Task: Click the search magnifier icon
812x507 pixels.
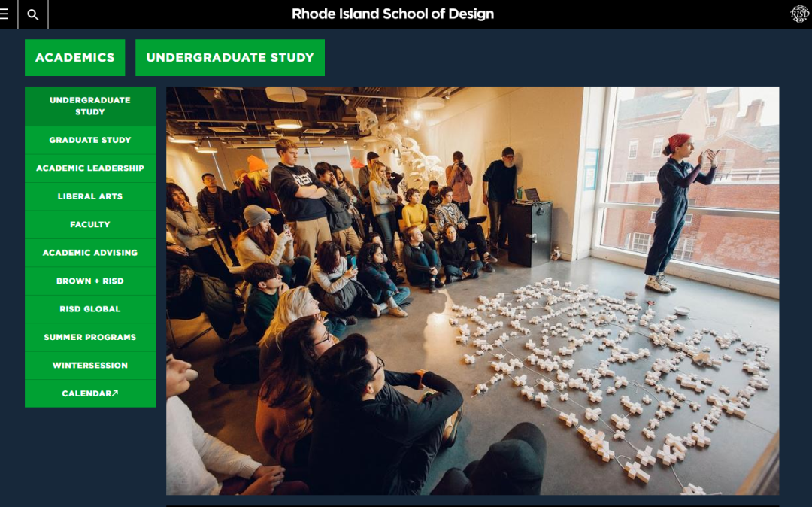Action: 32,14
